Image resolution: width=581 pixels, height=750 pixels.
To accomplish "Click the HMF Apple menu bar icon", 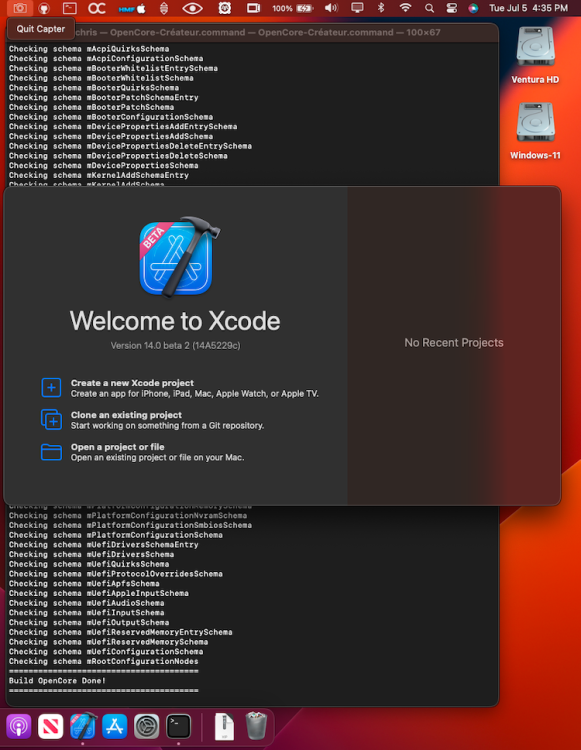I will [x=132, y=8].
